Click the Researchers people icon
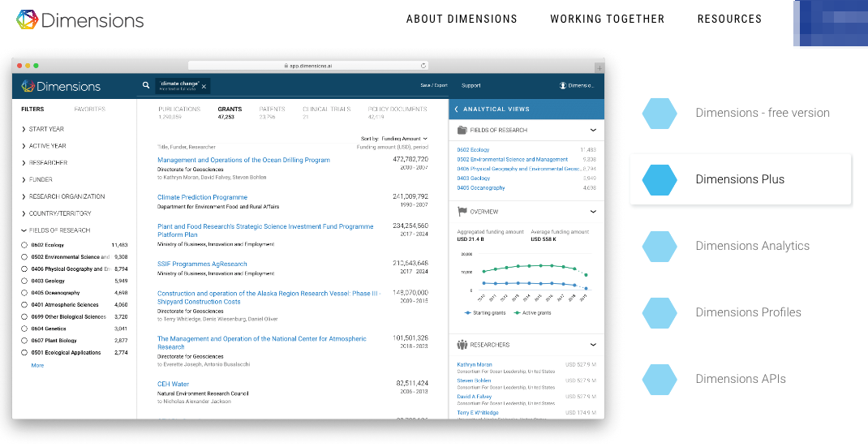The width and height of the screenshot is (868, 447). click(462, 345)
